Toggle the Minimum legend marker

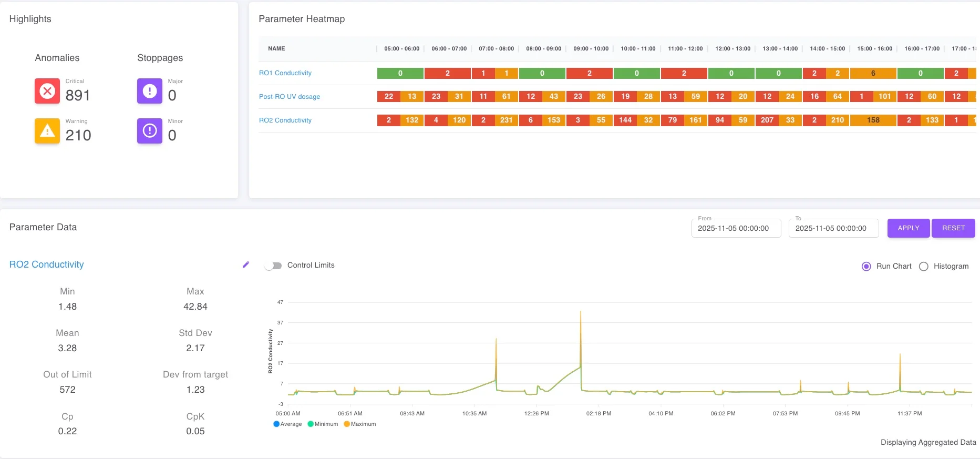(x=311, y=424)
